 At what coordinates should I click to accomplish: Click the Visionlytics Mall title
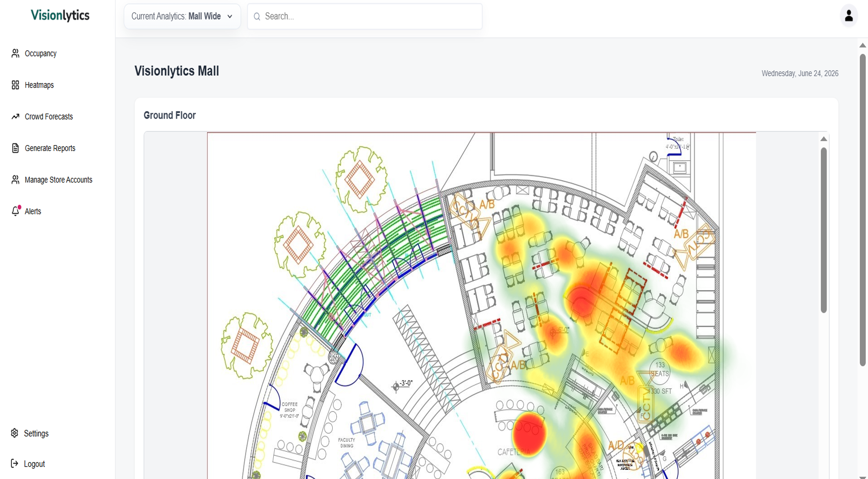pyautogui.click(x=177, y=71)
